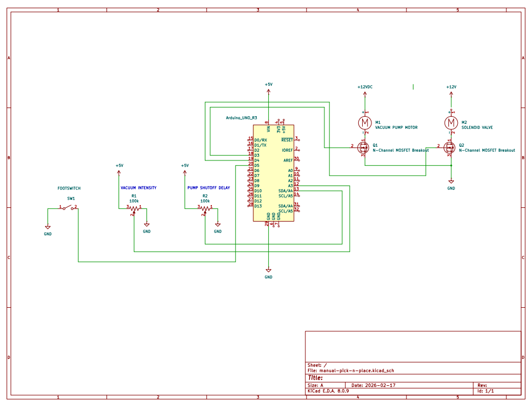The height and width of the screenshot is (406, 532).
Task: Click the +12V power symbol above M2
Action: click(451, 91)
